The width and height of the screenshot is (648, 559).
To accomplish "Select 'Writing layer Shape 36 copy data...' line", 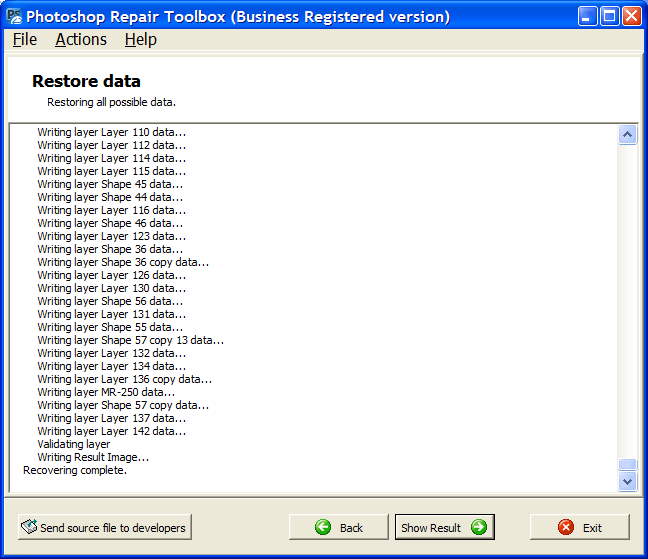I will click(x=123, y=262).
